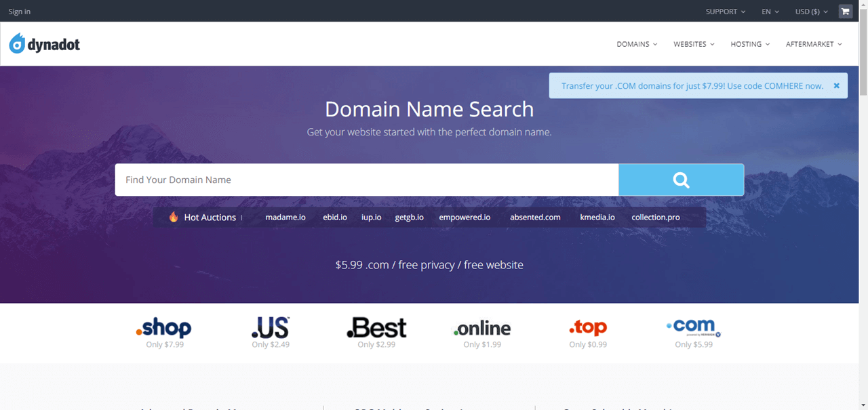
Task: Focus the Find Your Domain Name field
Action: 366,180
